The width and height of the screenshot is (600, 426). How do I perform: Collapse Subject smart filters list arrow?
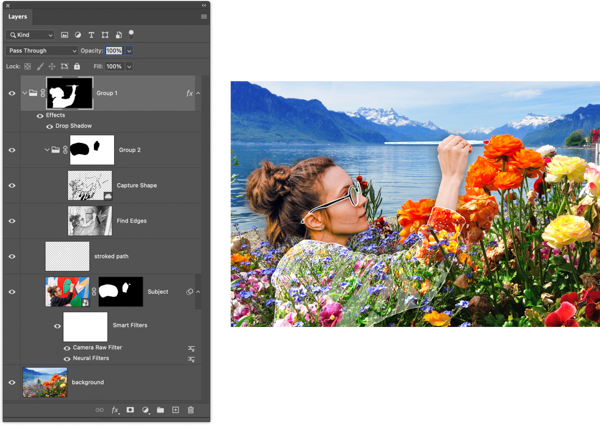(x=198, y=292)
